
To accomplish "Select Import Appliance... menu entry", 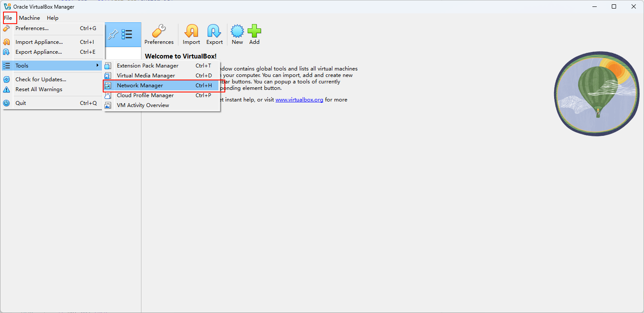I will pos(53,42).
